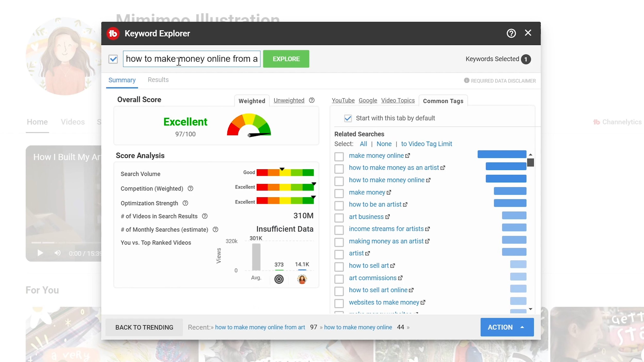This screenshot has height=362, width=644.
Task: Click the keyword search input field
Action: click(191, 59)
